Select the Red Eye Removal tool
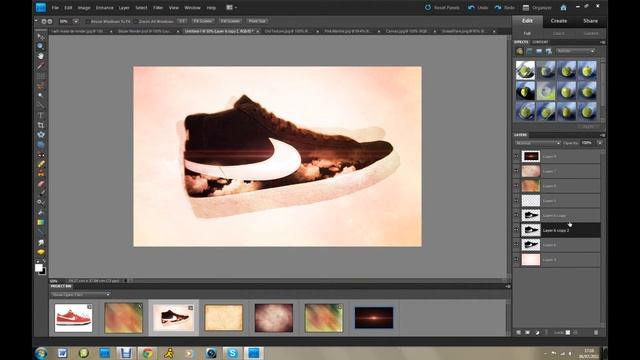Screen dimensions: 640x360 point(40,155)
